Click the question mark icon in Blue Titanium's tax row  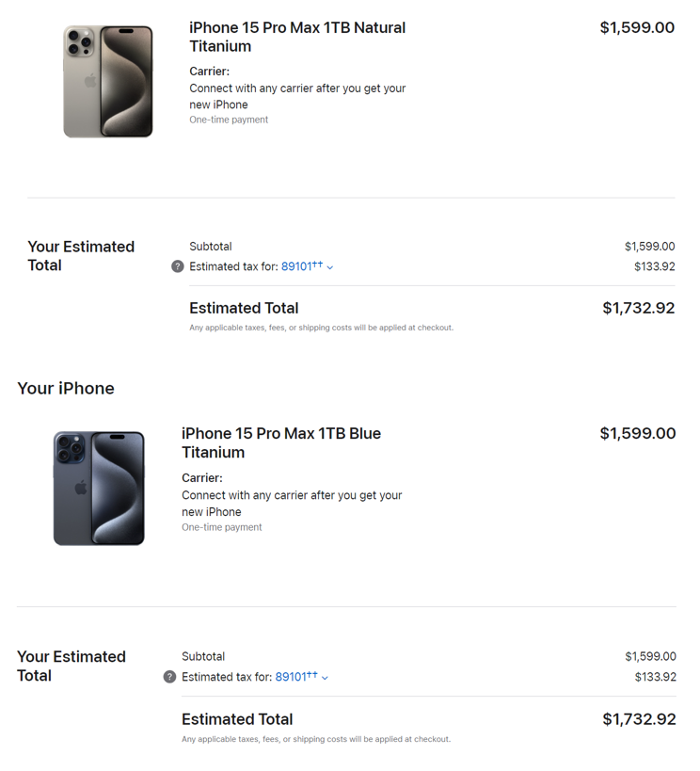pos(169,677)
